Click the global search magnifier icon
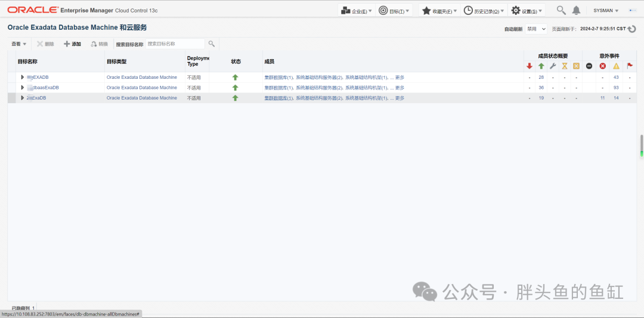 561,11
